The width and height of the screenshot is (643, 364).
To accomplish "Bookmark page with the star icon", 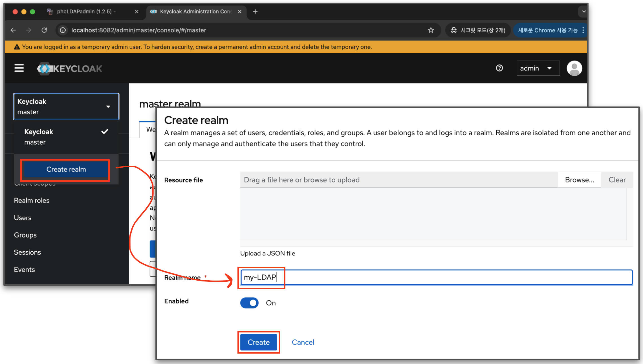I will (x=431, y=30).
